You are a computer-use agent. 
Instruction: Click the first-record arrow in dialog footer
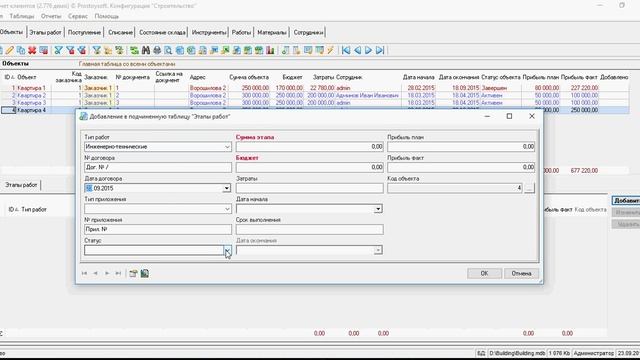(x=84, y=273)
